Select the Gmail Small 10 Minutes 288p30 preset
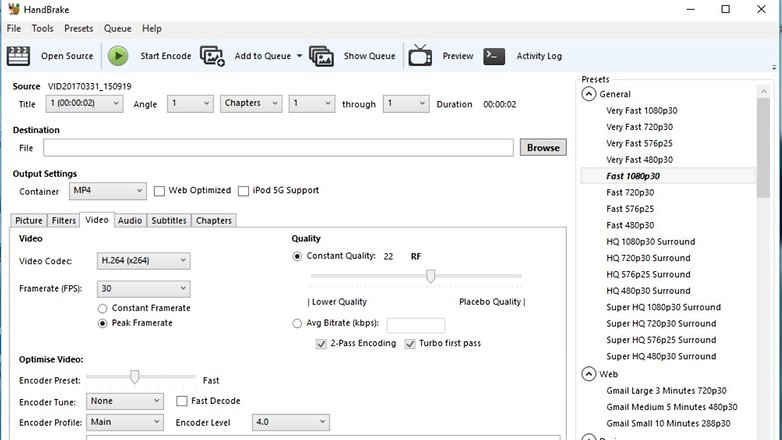Viewport: 782px width, 440px height. coord(668,424)
